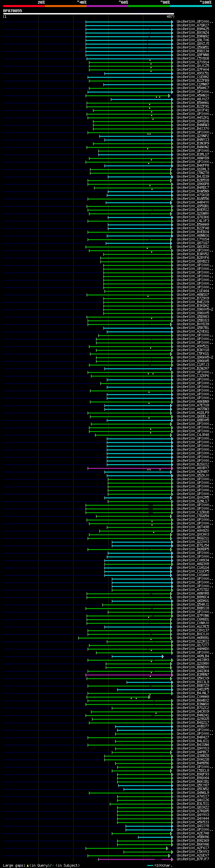Image resolution: width=215 pixels, height=868 pixels.
Task: Open hit UniRef100_A5ANI0
Action: point(193,96)
